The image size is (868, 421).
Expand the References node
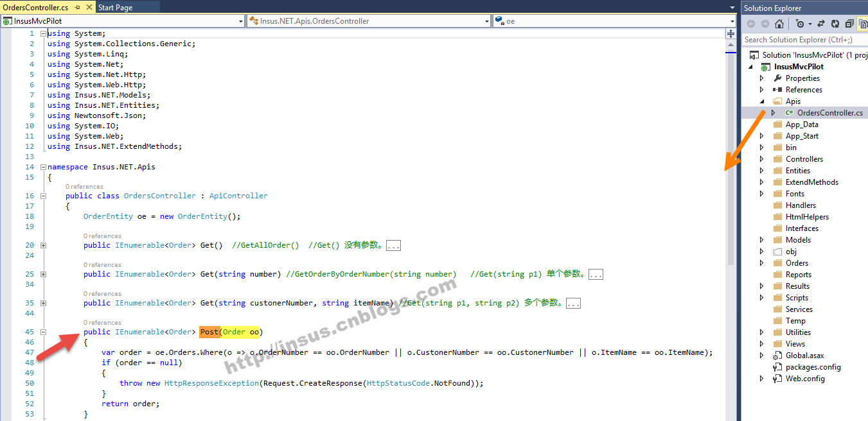(x=762, y=90)
